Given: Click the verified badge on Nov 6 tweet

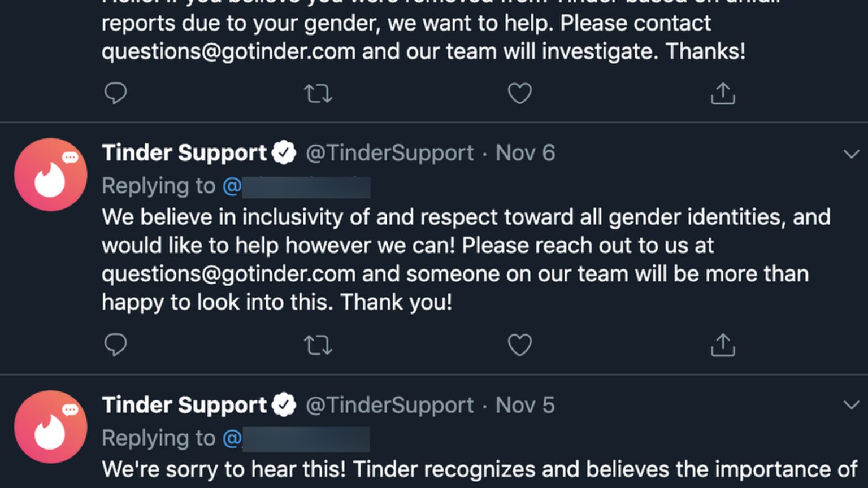Looking at the screenshot, I should [x=284, y=153].
